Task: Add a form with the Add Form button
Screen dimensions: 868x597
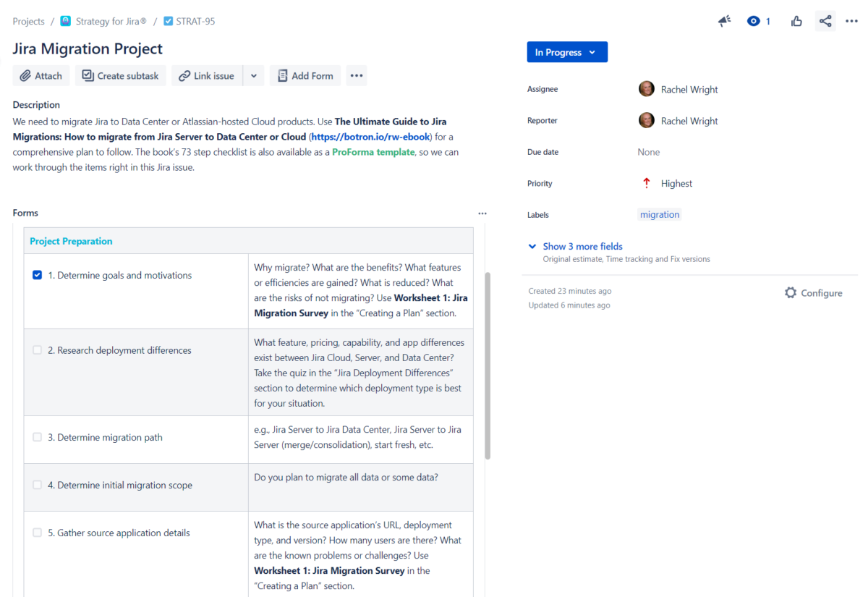Action: coord(305,75)
